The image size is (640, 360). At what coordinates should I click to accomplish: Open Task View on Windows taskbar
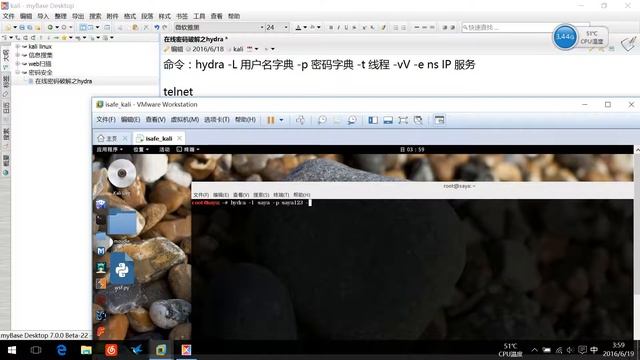point(36,350)
